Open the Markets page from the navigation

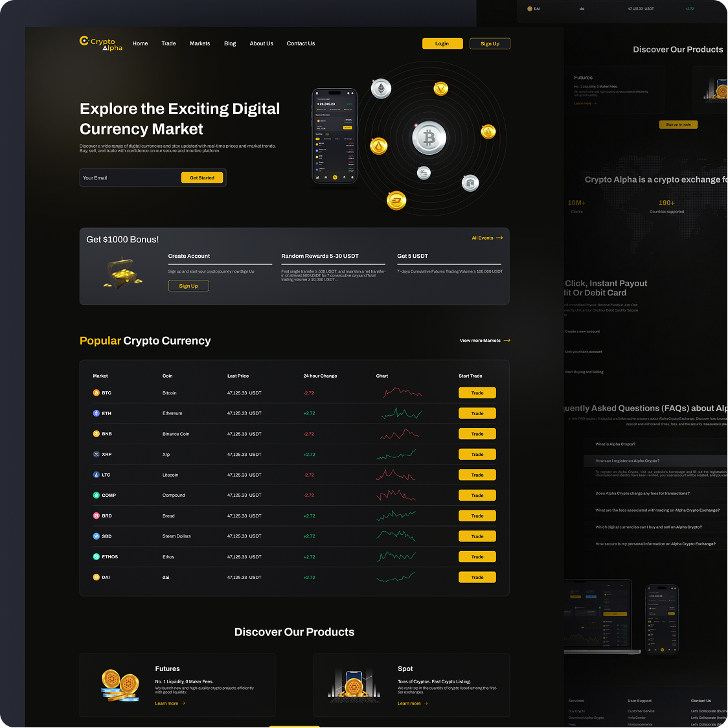[x=199, y=43]
